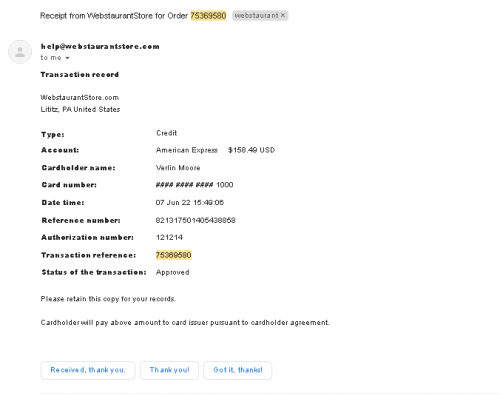Click the WebstaurantStore.com merchant name
The image size is (500, 396).
(x=80, y=97)
